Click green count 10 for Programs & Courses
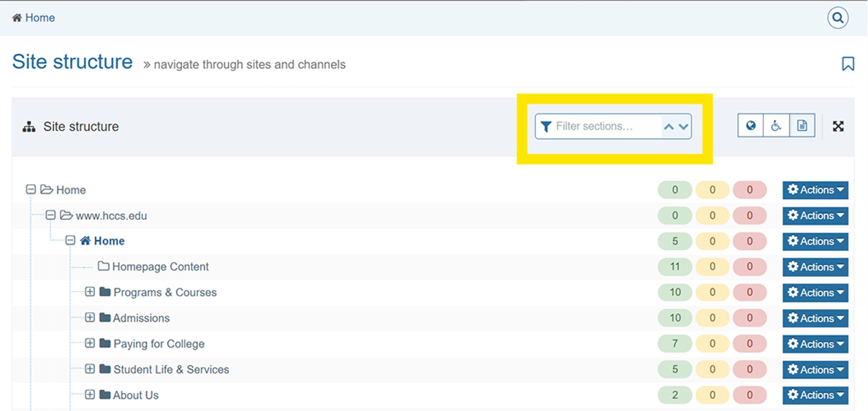This screenshot has height=411, width=868. pyautogui.click(x=675, y=292)
